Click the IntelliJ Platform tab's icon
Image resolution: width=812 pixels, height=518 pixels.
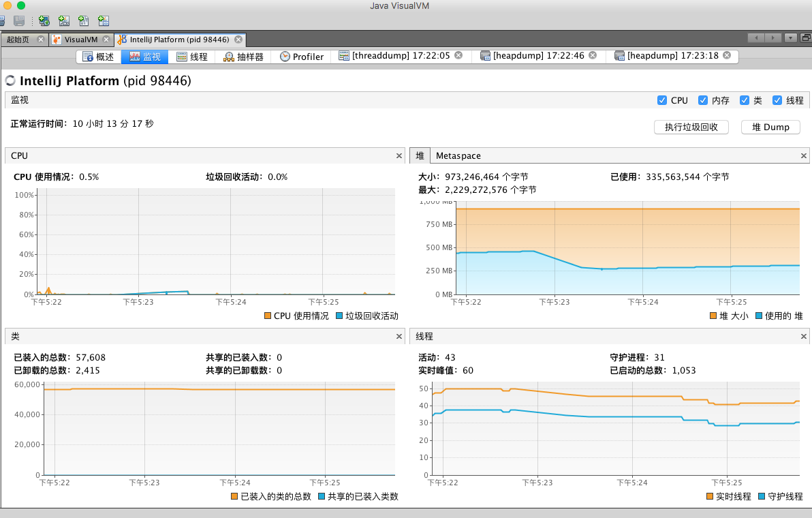(122, 40)
